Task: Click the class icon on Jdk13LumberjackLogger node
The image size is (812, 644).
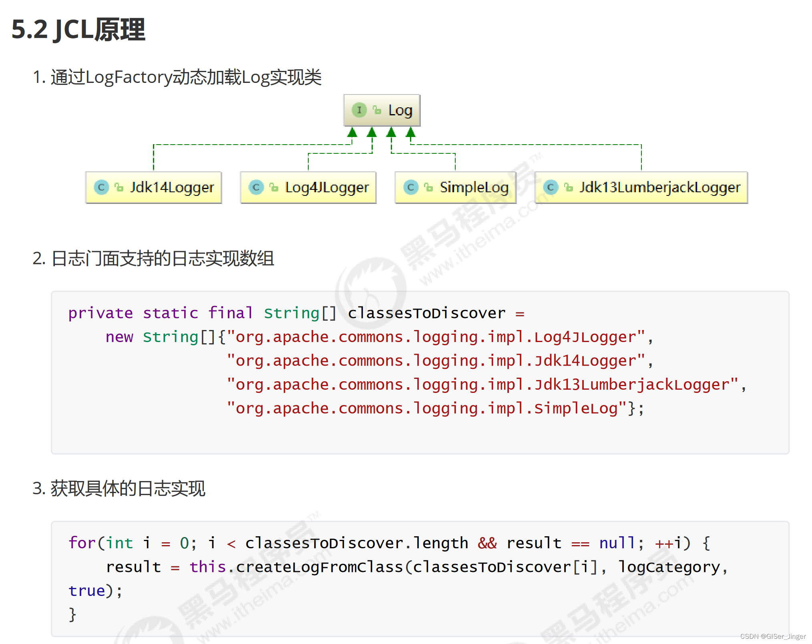Action: click(x=551, y=187)
